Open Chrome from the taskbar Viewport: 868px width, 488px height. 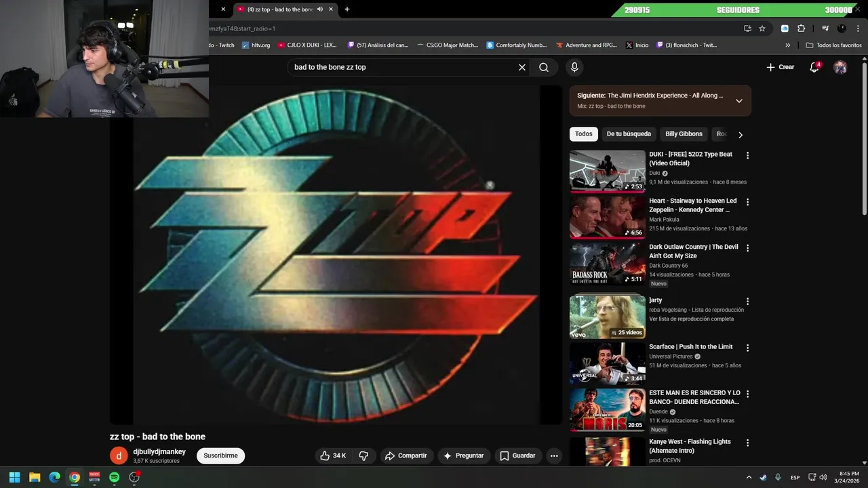(75, 477)
